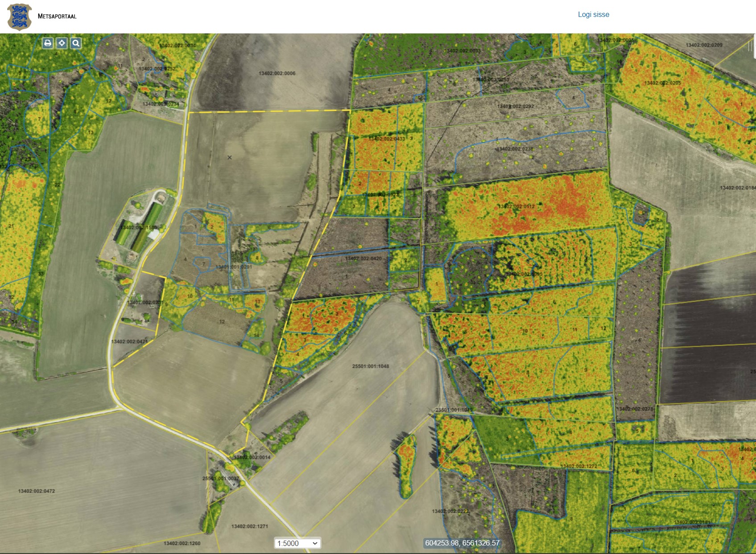Select forest parcel 13402:002:0112
This screenshot has width=756, height=554.
[516, 206]
